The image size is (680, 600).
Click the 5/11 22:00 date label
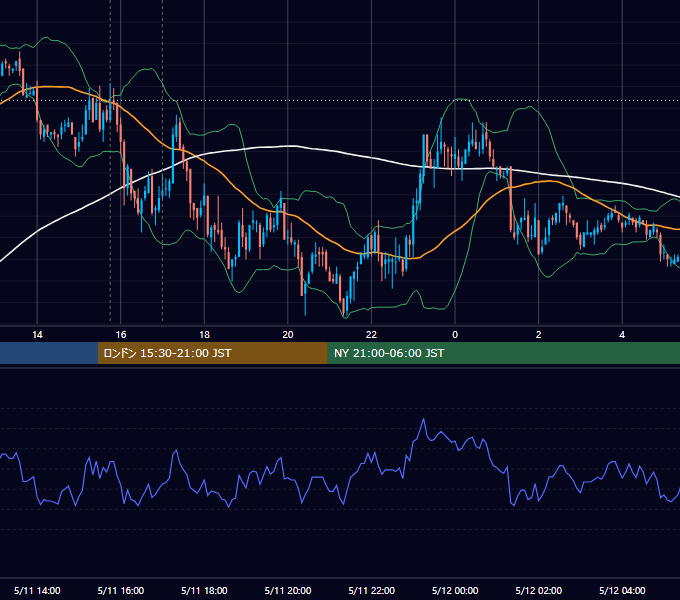point(371,590)
